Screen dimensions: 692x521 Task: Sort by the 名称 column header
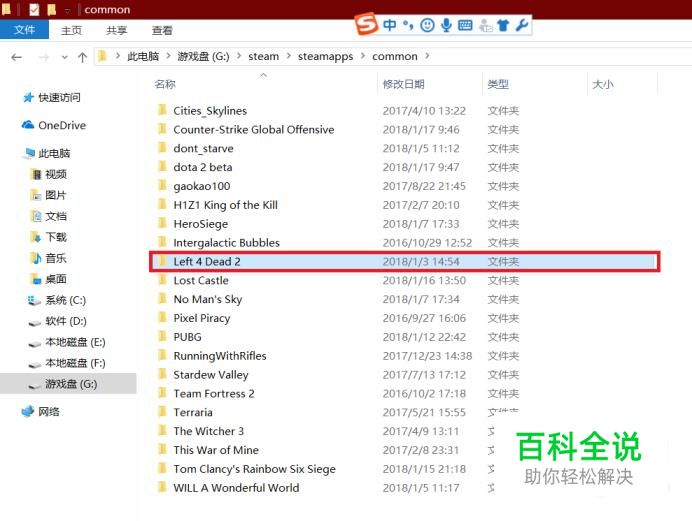165,84
